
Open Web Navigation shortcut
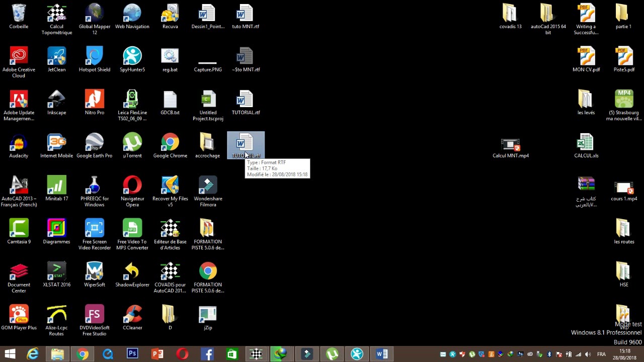pyautogui.click(x=132, y=16)
